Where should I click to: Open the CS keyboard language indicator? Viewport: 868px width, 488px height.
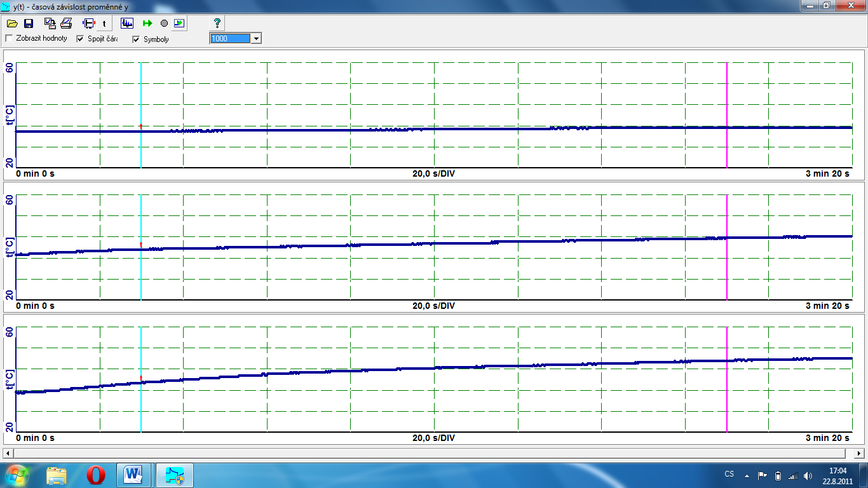pyautogui.click(x=729, y=475)
